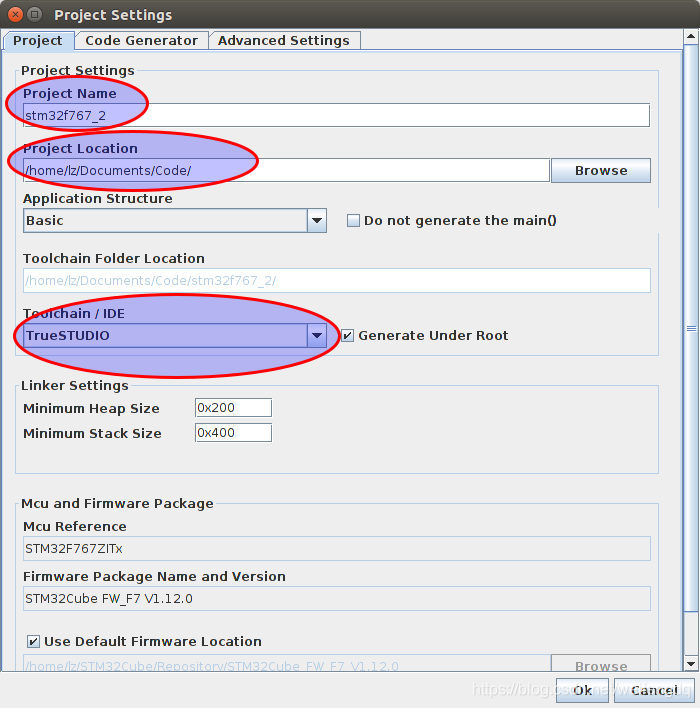Click the scrollbar down arrow

point(691,664)
